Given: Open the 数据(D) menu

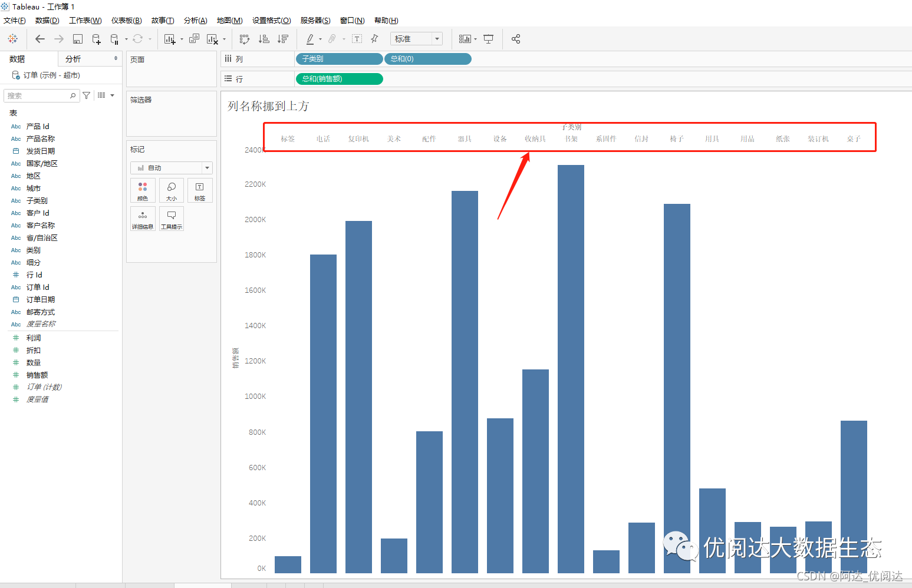Looking at the screenshot, I should [47, 20].
